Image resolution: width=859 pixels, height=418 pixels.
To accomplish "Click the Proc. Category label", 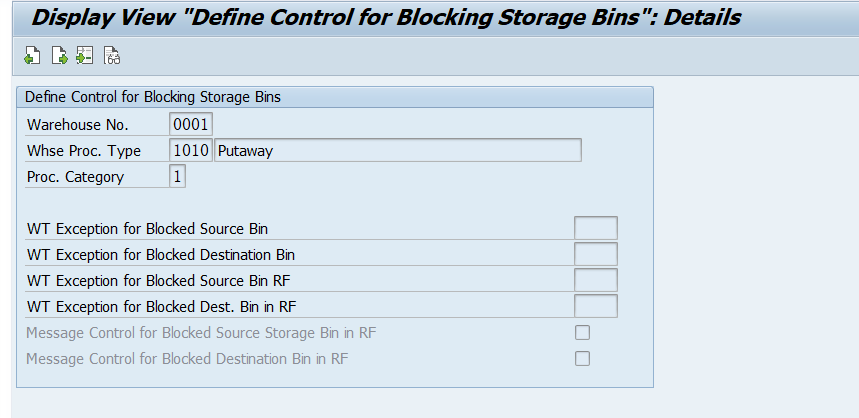I will click(76, 177).
